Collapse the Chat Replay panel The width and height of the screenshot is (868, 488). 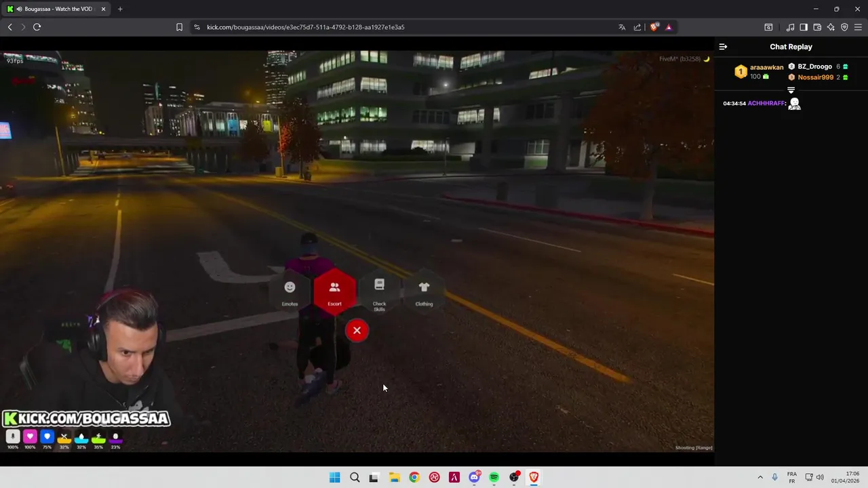tap(723, 47)
